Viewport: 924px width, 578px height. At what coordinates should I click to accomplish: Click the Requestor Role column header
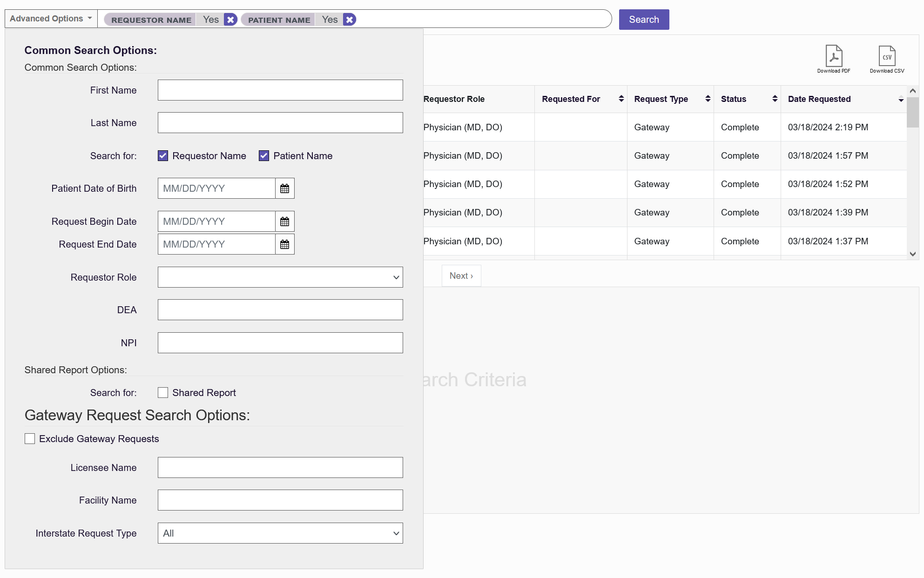point(479,99)
